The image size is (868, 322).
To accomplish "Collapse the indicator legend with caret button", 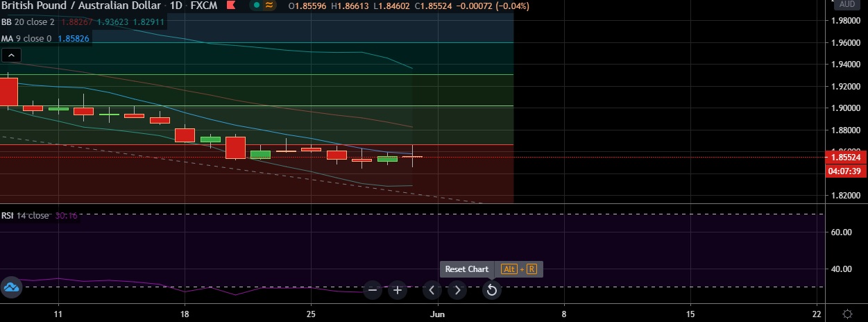I will pos(12,56).
